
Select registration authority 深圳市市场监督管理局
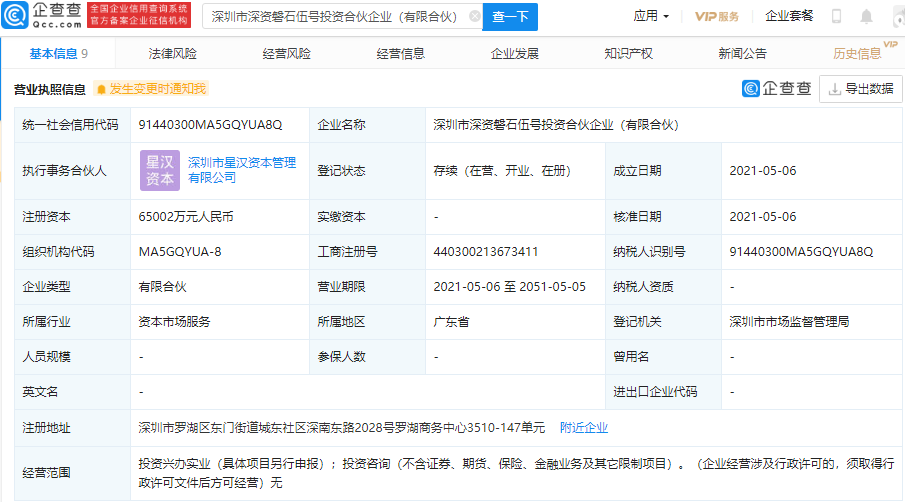[x=789, y=322]
